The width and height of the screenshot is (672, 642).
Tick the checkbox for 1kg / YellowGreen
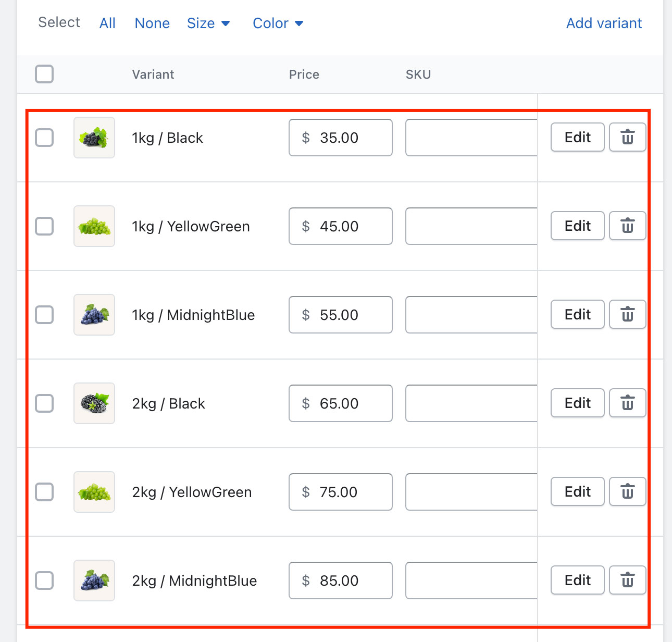(44, 226)
